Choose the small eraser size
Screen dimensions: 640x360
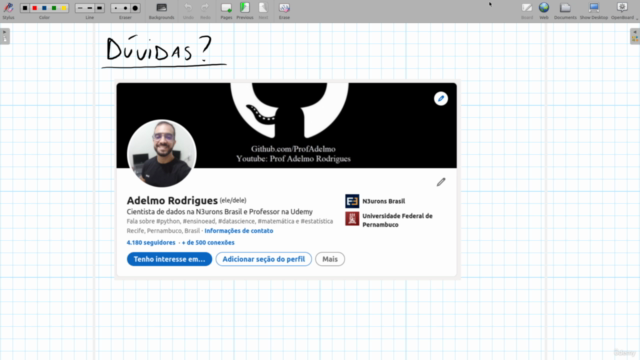pos(116,8)
